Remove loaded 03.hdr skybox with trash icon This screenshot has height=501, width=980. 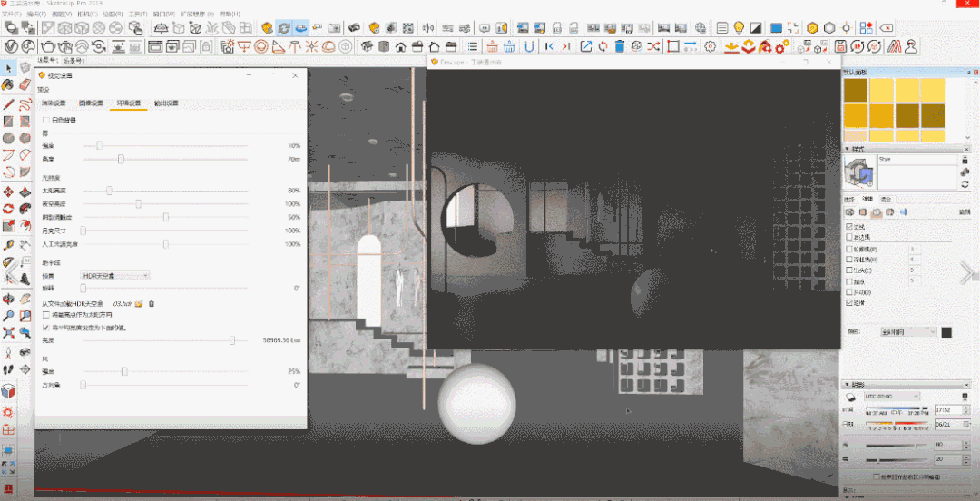coord(152,303)
